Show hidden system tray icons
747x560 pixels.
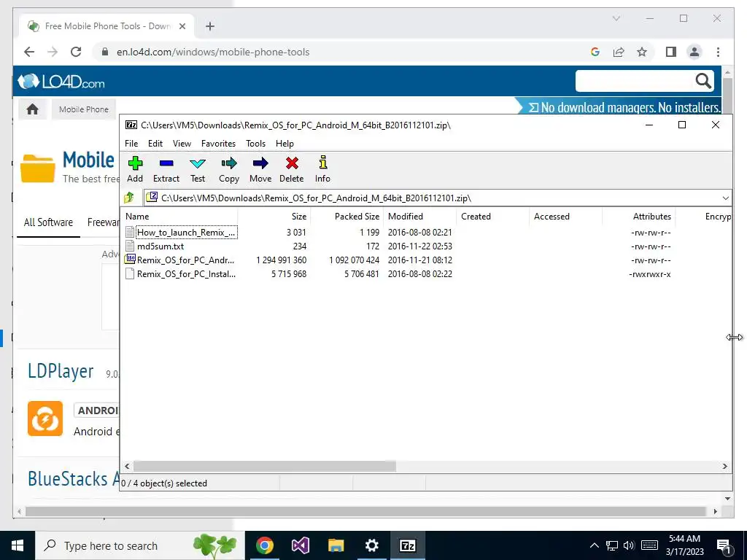[x=594, y=545]
